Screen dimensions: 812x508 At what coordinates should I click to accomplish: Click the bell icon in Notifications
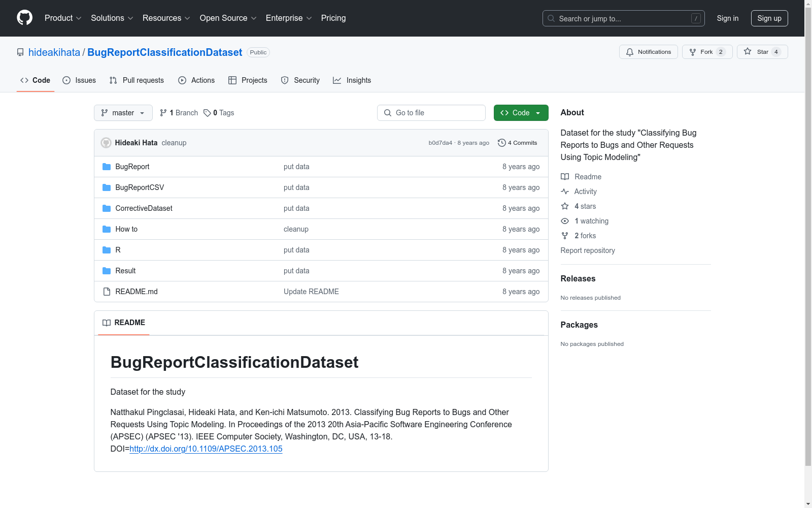[x=630, y=52]
